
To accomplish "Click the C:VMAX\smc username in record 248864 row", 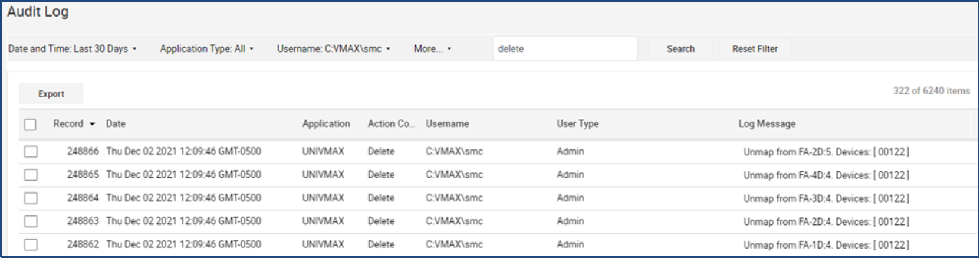I will tap(454, 198).
